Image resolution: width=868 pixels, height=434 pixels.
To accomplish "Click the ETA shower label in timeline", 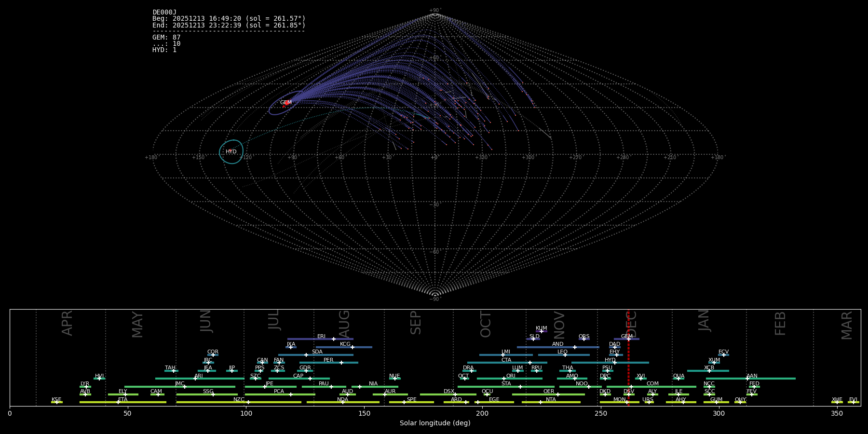I will pyautogui.click(x=123, y=400).
